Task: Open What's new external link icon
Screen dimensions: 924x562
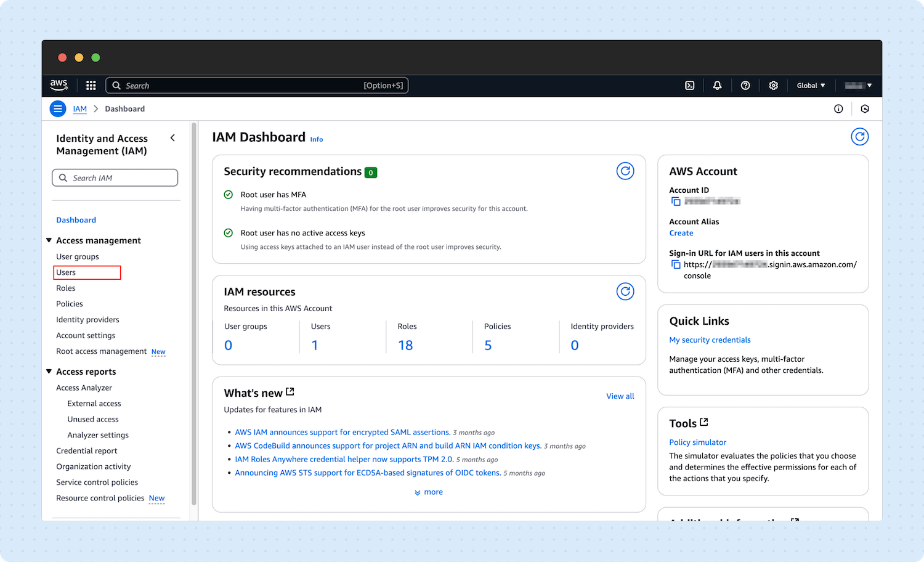Action: 290,392
